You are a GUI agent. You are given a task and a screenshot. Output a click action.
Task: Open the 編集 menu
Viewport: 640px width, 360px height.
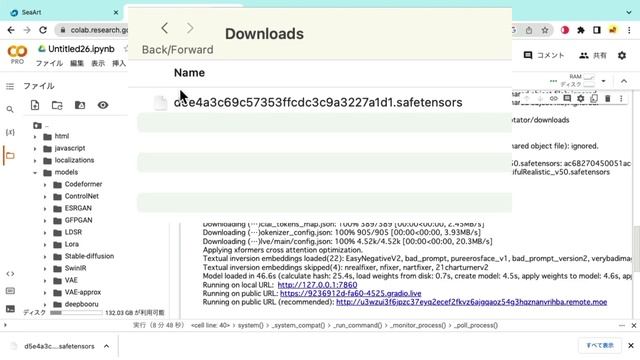tap(77, 63)
